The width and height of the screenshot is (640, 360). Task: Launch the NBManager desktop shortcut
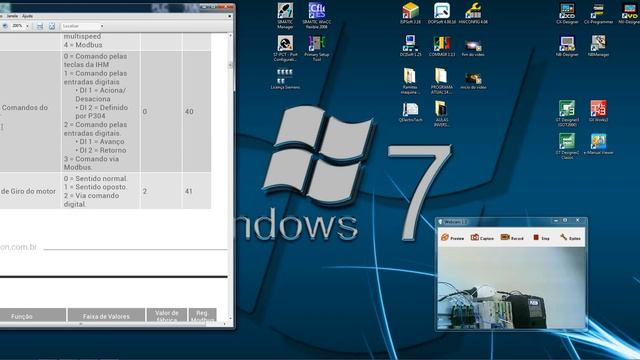click(x=598, y=46)
